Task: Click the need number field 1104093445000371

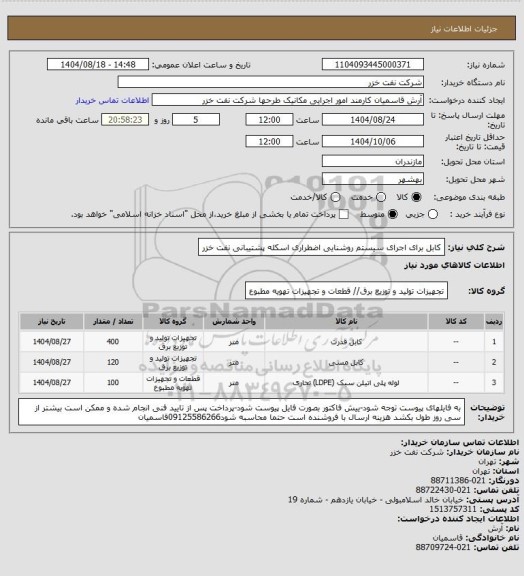Action: (x=373, y=64)
